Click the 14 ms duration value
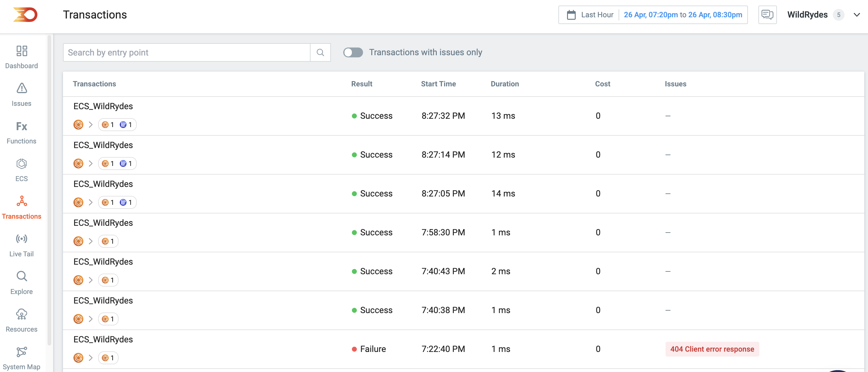This screenshot has height=372, width=868. pos(503,194)
